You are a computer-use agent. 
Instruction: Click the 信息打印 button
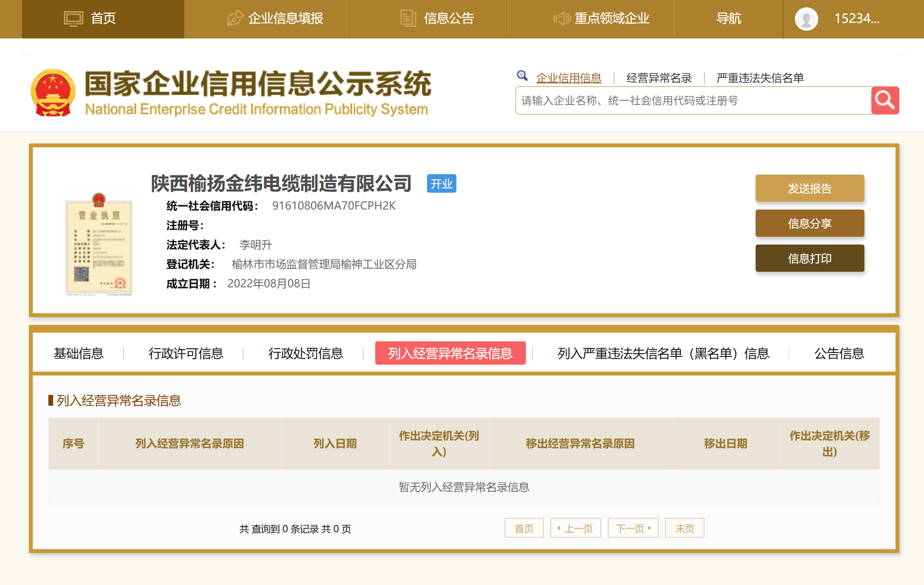810,258
